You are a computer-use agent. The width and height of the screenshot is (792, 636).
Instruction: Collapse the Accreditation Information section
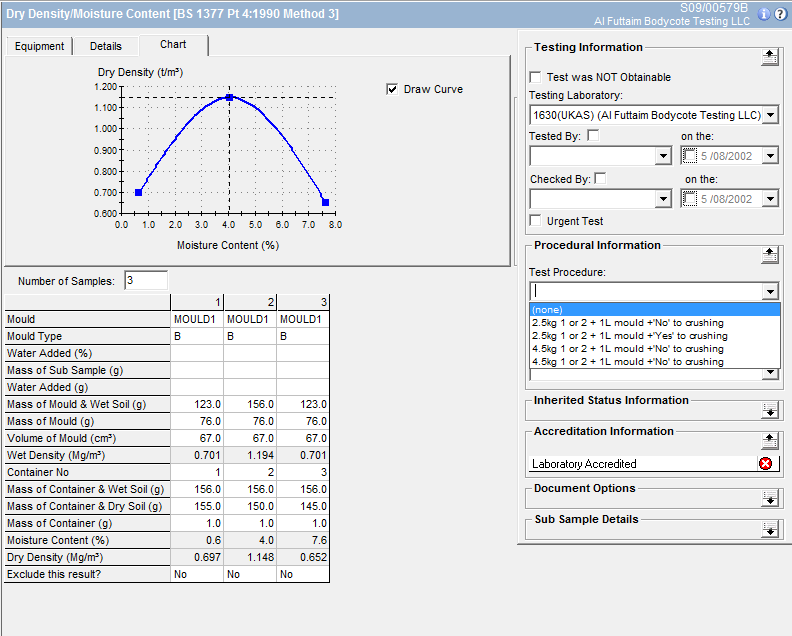[769, 440]
